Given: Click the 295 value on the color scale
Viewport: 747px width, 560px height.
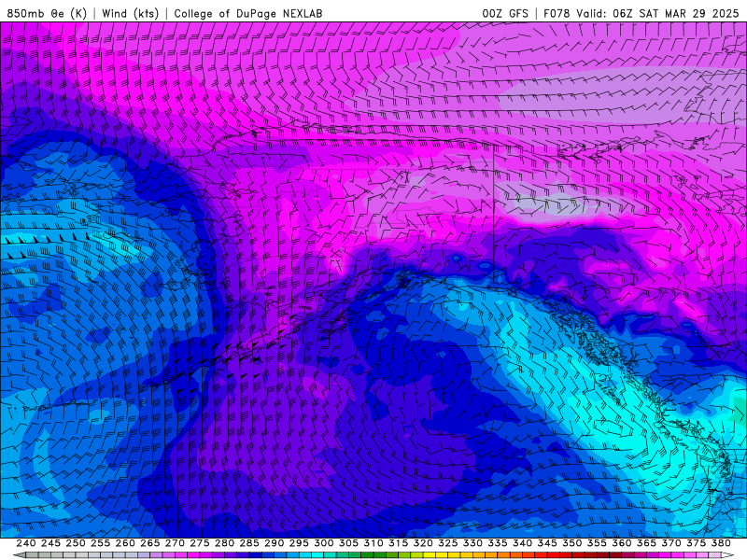Looking at the screenshot, I should [x=299, y=543].
